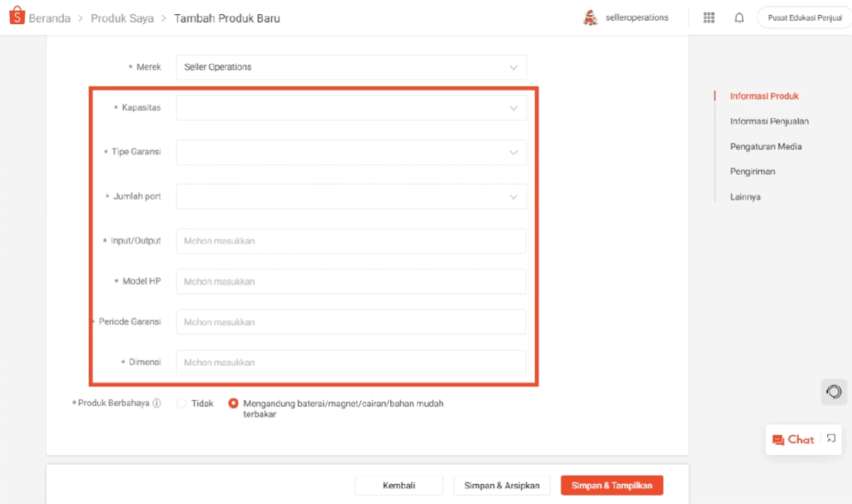Go to Informasi Penjualan section
Viewport: 852px width, 504px height.
coord(770,121)
